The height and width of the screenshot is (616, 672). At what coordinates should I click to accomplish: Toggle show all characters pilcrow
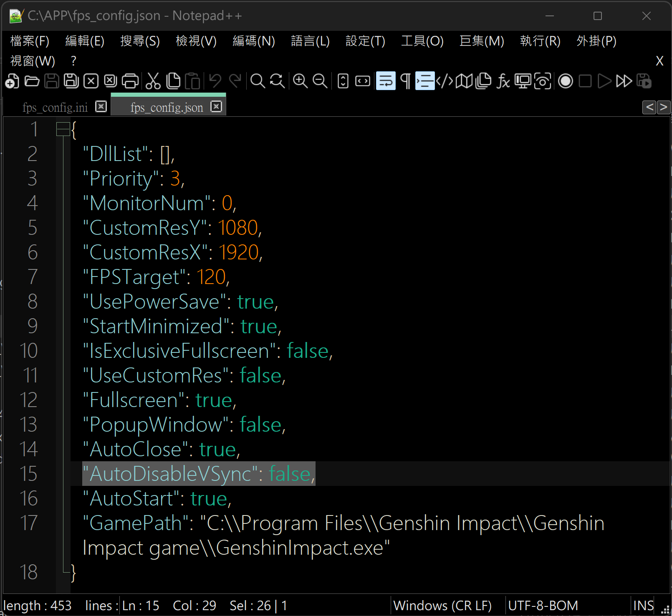pyautogui.click(x=405, y=81)
